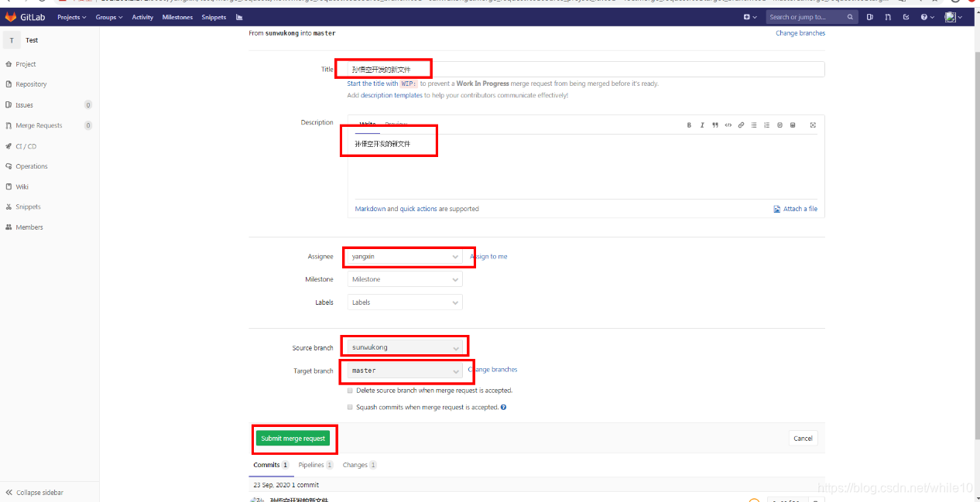Open the instance statistics chart icon

coord(239,17)
